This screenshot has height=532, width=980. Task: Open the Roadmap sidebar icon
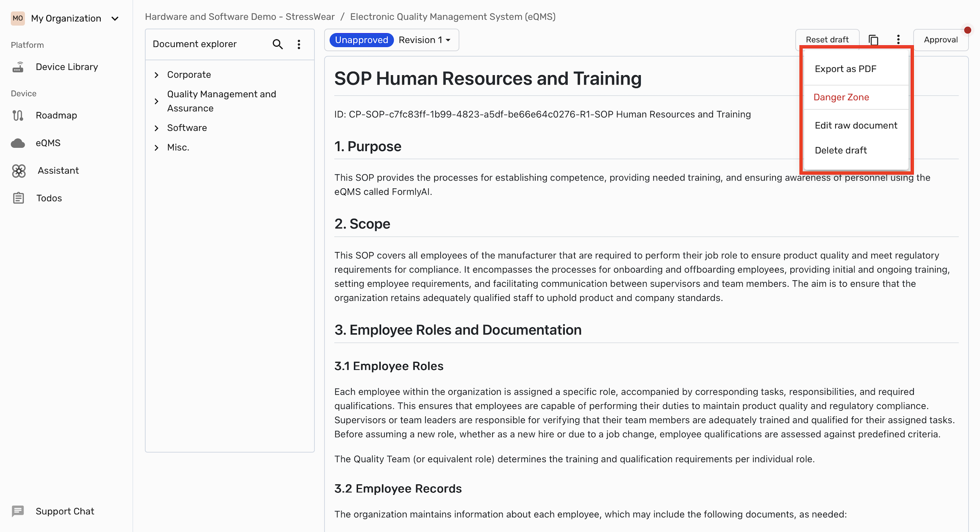pyautogui.click(x=18, y=115)
